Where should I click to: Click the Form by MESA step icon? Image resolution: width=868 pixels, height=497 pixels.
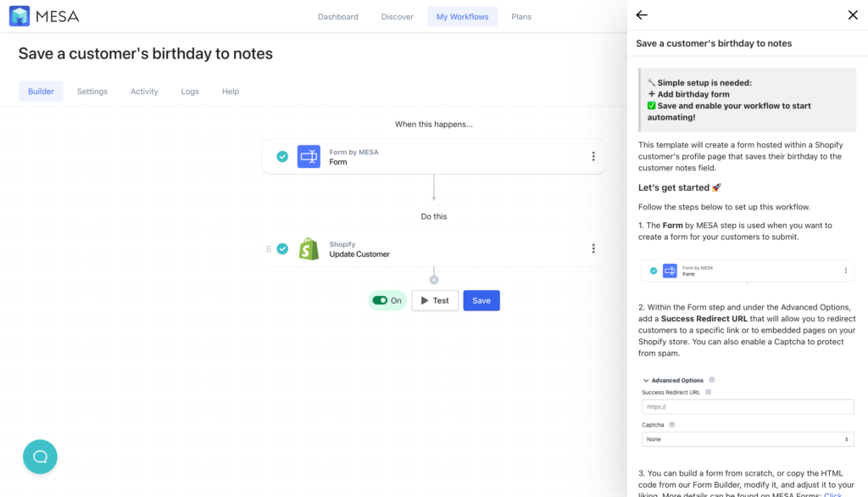[309, 156]
